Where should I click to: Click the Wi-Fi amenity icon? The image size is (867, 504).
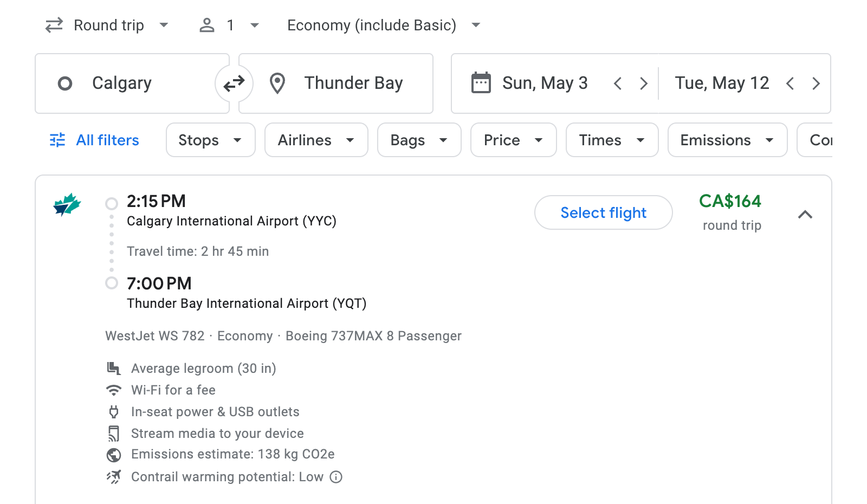(x=114, y=390)
